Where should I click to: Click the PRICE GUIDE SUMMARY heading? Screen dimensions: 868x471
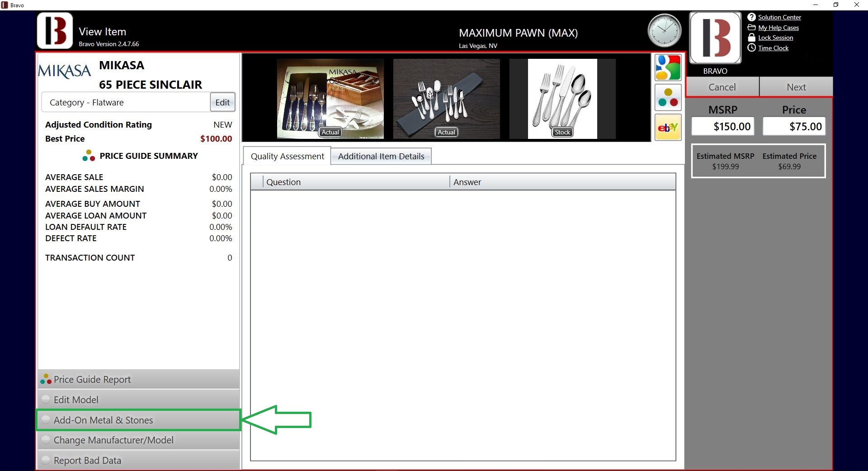[x=149, y=156]
